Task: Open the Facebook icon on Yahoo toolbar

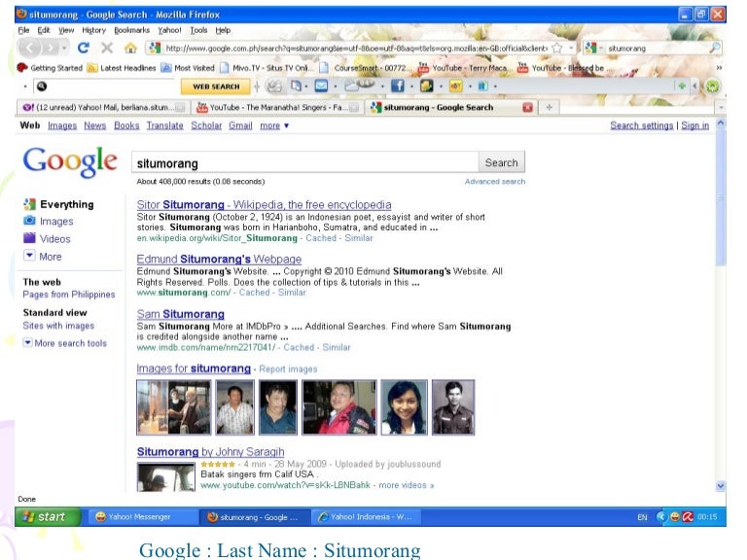Action: [397, 86]
